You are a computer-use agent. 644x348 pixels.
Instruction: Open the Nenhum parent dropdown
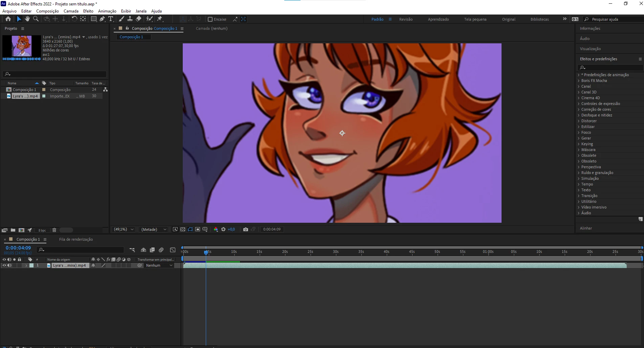[x=159, y=265]
